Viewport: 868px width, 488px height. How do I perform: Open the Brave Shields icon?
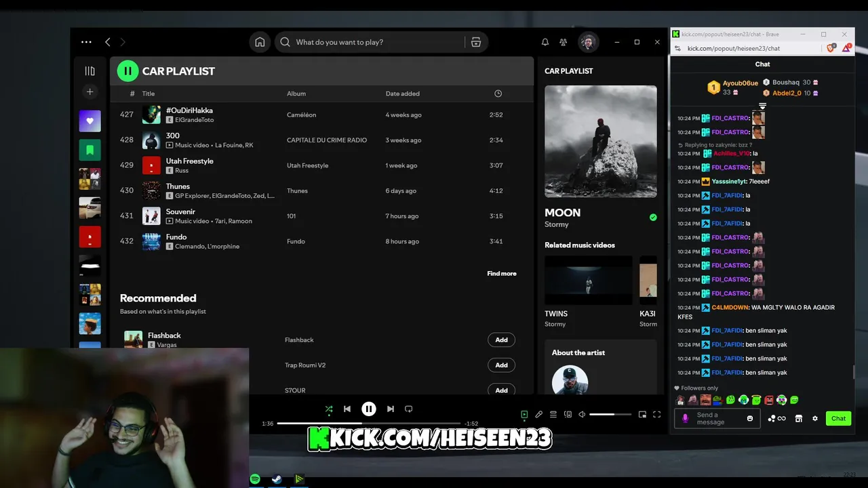point(831,48)
